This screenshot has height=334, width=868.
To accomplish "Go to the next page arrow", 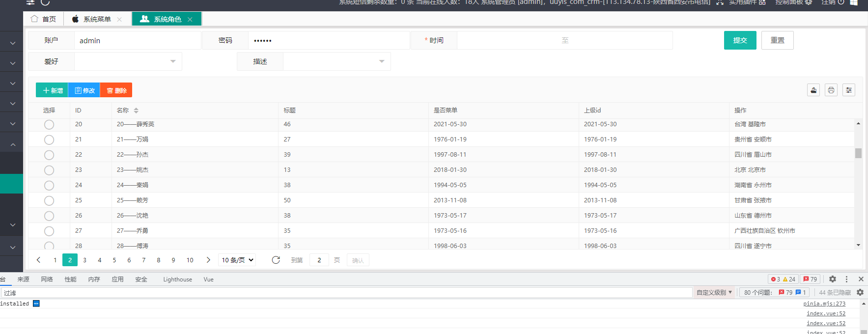I will 208,260.
